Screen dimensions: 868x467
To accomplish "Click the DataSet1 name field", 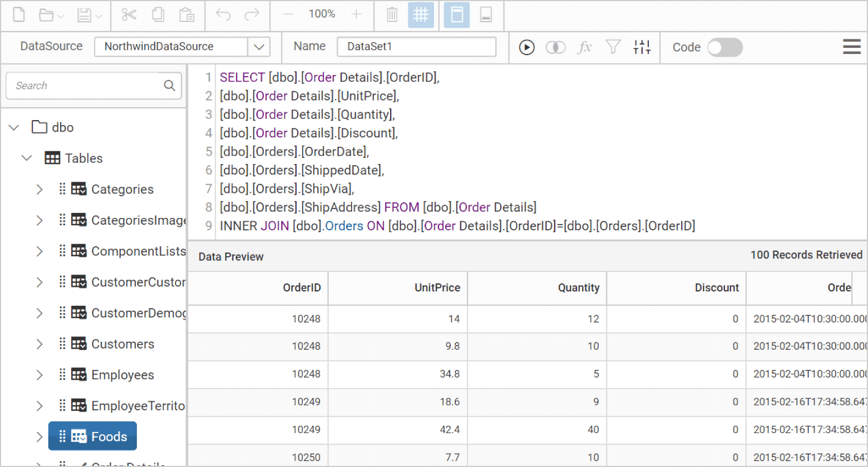I will point(416,47).
